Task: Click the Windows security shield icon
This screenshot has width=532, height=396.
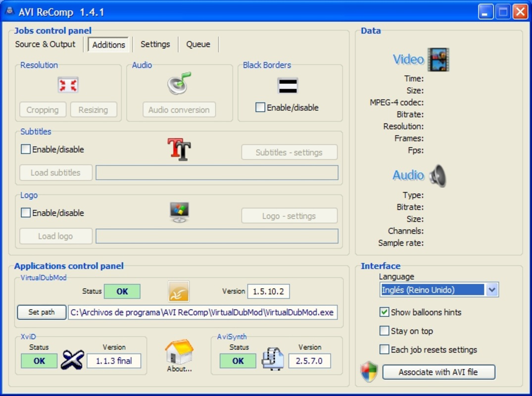Action: (369, 372)
